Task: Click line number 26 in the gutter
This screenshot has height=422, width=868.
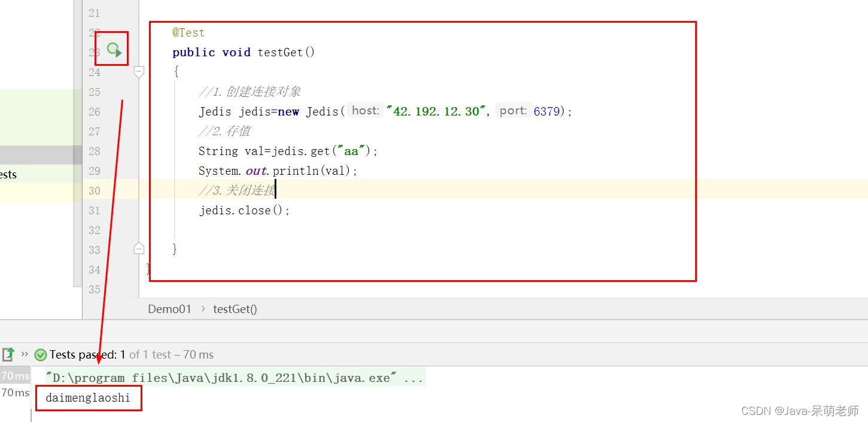Action: (x=94, y=111)
